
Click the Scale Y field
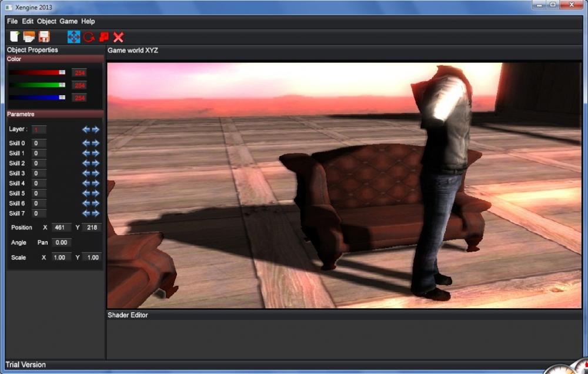pyautogui.click(x=92, y=258)
